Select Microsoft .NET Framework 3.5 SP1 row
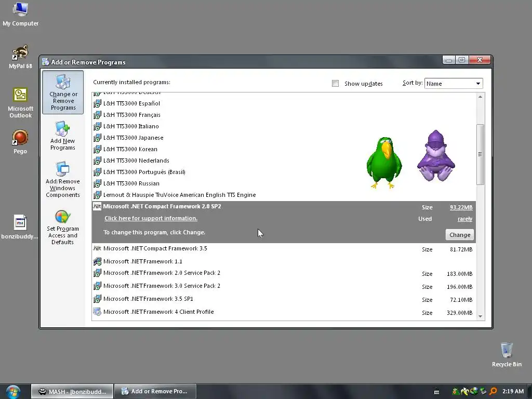This screenshot has height=399, width=532. coord(284,299)
